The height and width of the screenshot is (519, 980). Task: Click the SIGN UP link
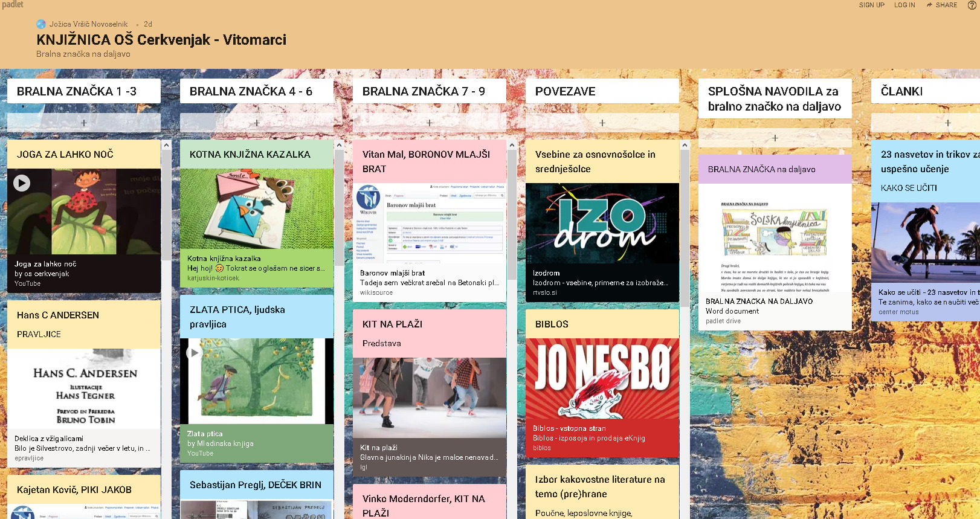(871, 5)
